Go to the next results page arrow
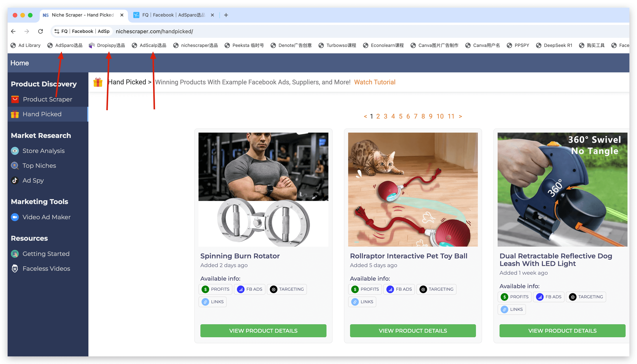 coord(460,116)
